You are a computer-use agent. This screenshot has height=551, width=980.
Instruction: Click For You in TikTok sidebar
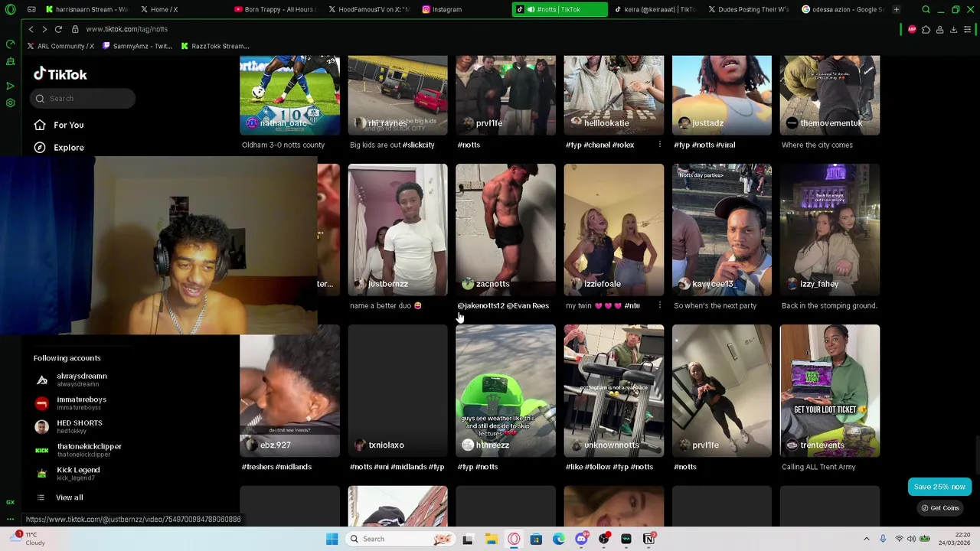point(69,125)
